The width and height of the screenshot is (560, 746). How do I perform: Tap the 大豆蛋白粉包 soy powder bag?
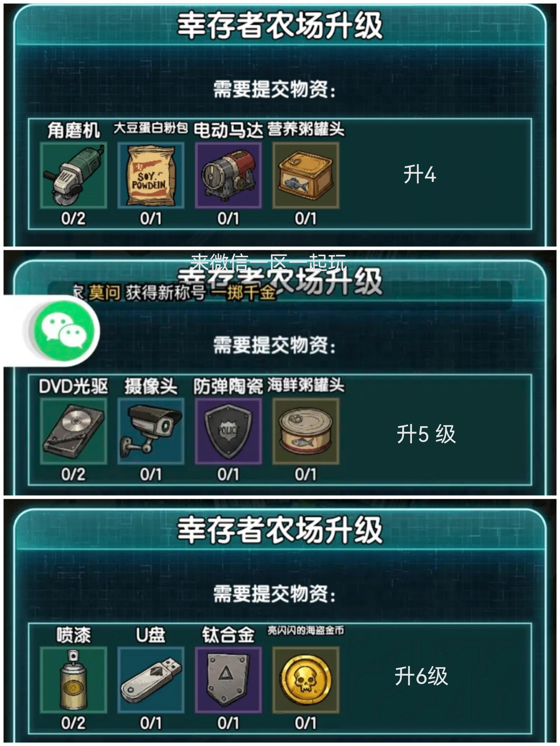pyautogui.click(x=151, y=175)
